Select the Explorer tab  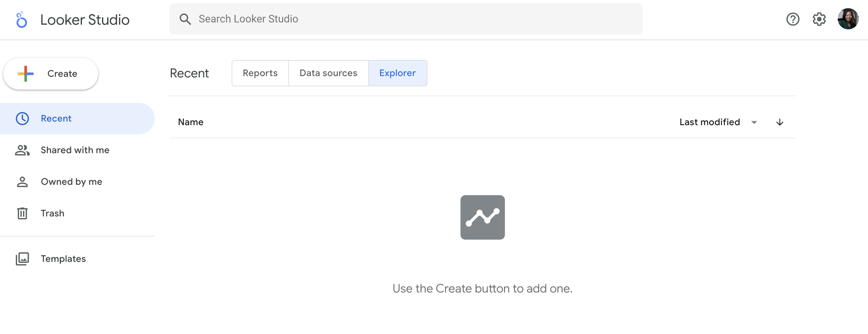[x=397, y=73]
